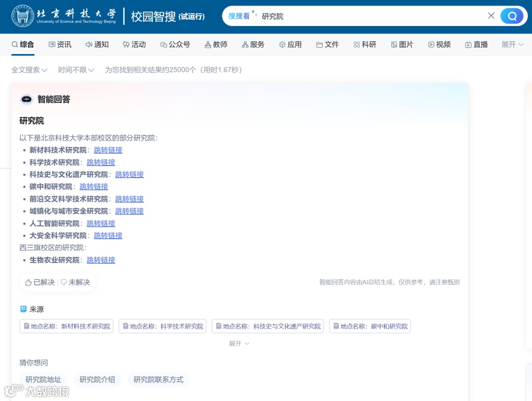Open 跳转链接 for 碳中和研究院

94,187
